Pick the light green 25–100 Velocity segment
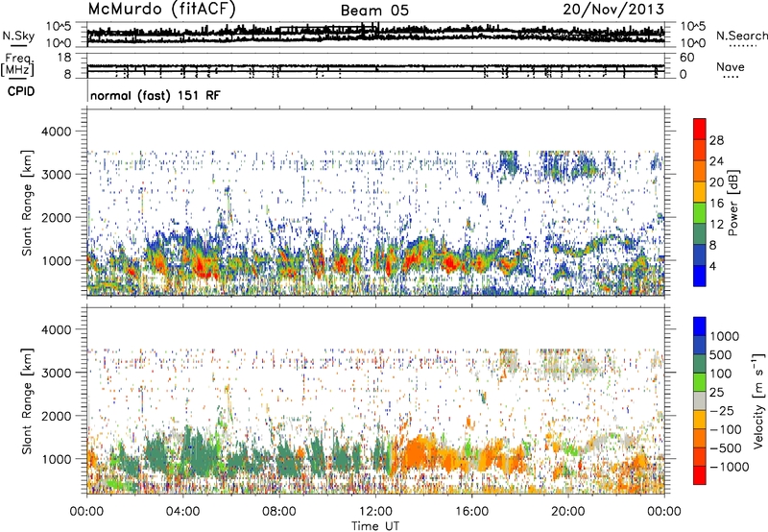The image size is (768, 532). click(700, 382)
